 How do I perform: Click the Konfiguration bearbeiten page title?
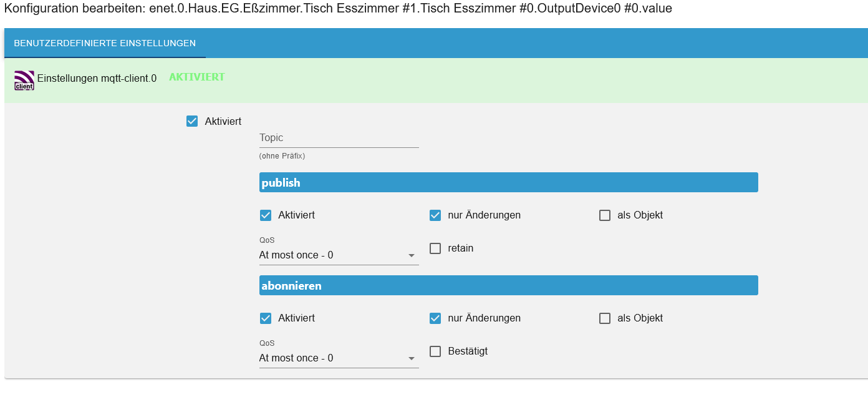(337, 9)
